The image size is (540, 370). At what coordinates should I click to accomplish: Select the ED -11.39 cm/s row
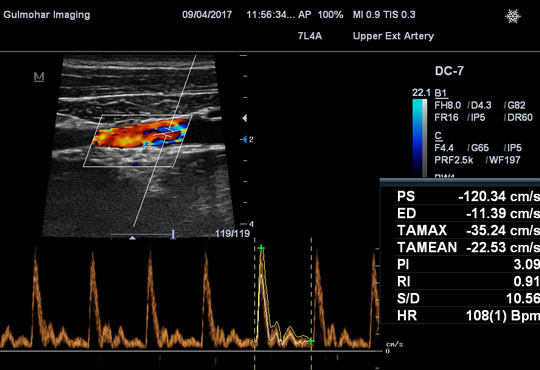(x=468, y=213)
